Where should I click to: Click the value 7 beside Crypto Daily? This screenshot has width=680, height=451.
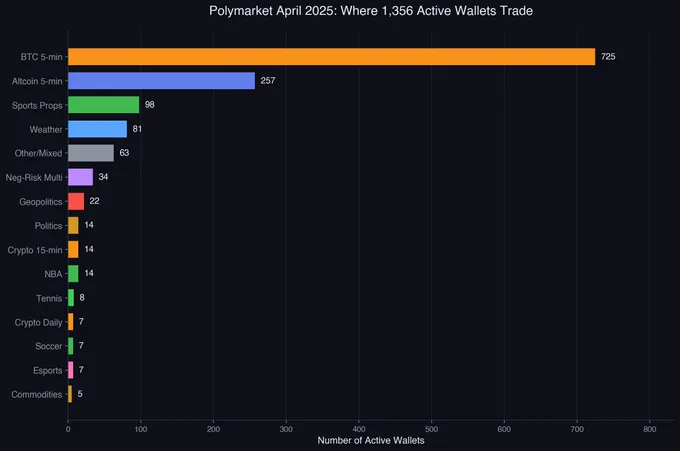81,322
